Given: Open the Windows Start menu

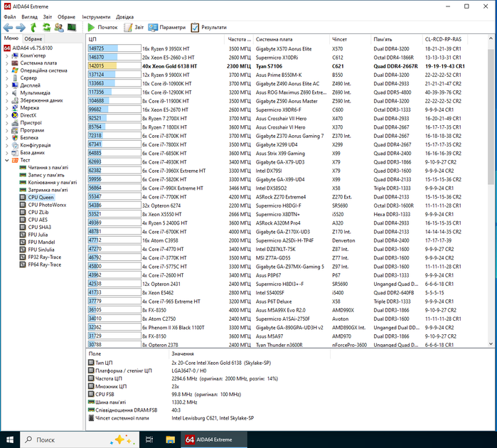Looking at the screenshot, I should click(10, 439).
